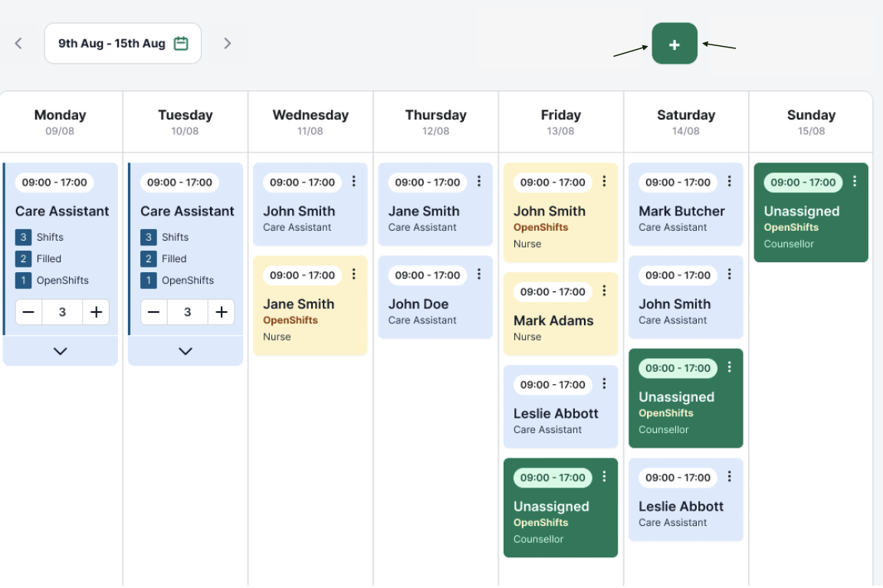
Task: Expand Monday Care Assistant shift group
Action: pyautogui.click(x=61, y=351)
